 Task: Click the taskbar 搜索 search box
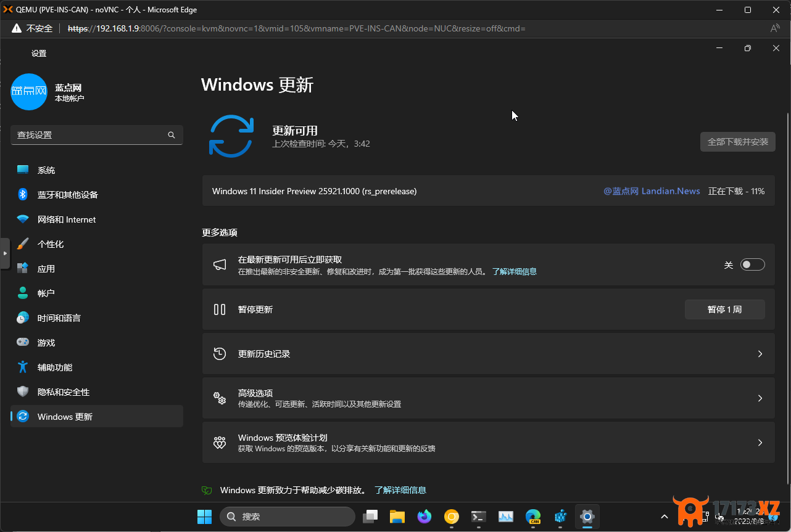point(288,517)
